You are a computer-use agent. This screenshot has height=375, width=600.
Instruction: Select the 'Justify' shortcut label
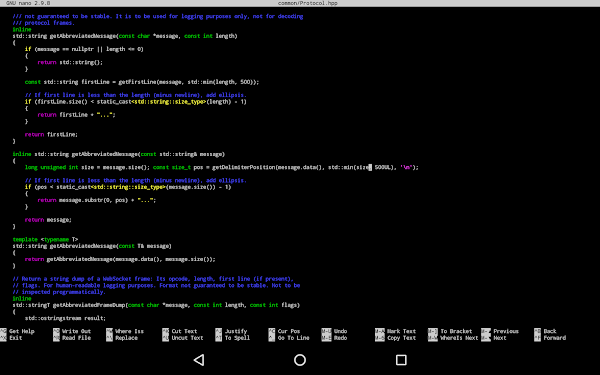click(x=236, y=331)
